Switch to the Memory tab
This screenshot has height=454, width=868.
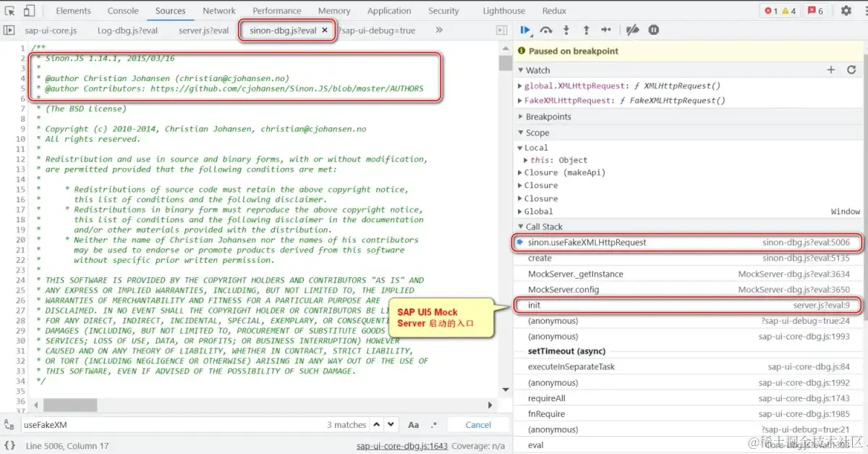(334, 11)
